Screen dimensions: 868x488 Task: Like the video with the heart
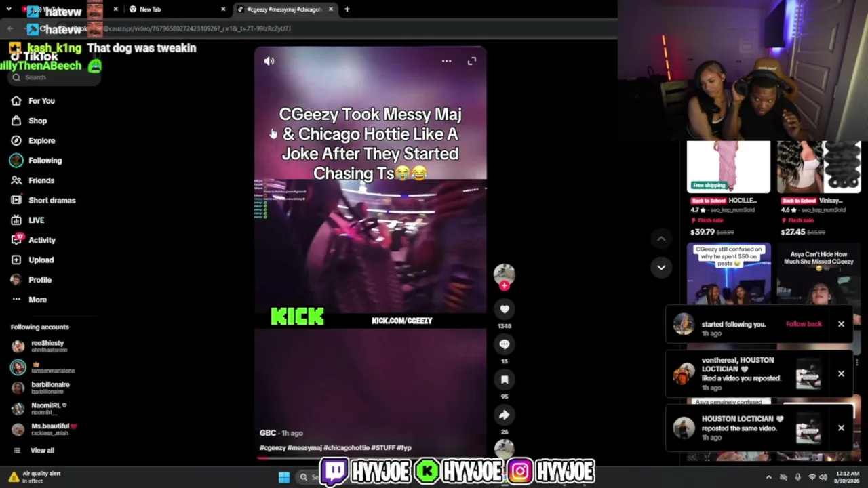(504, 309)
